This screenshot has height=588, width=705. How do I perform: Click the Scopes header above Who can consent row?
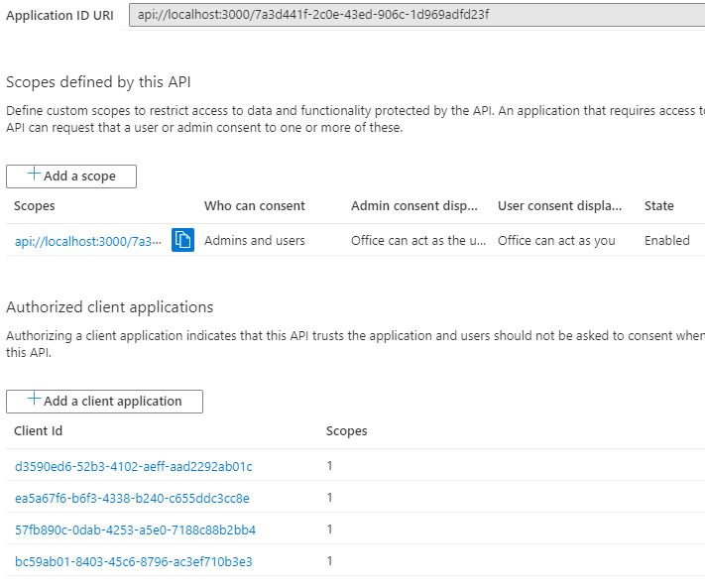(x=35, y=206)
